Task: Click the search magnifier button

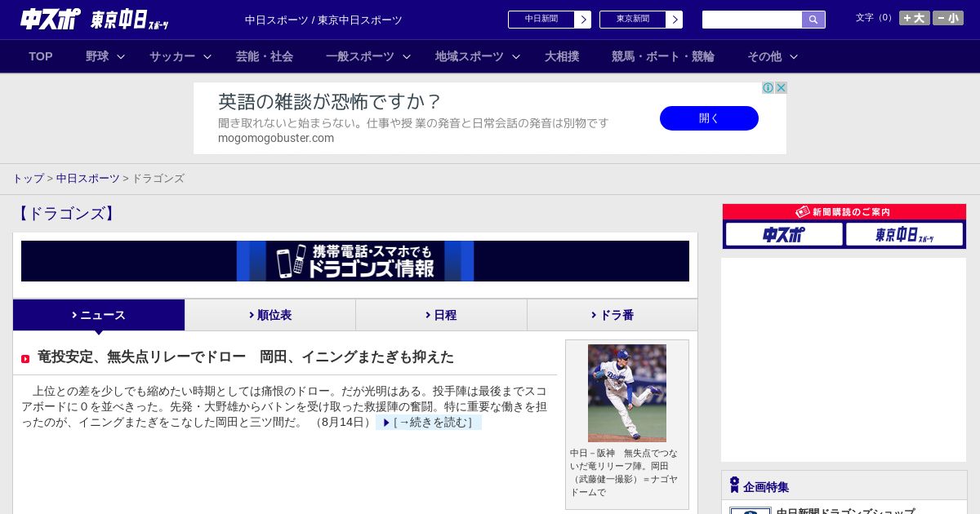Action: (x=813, y=20)
